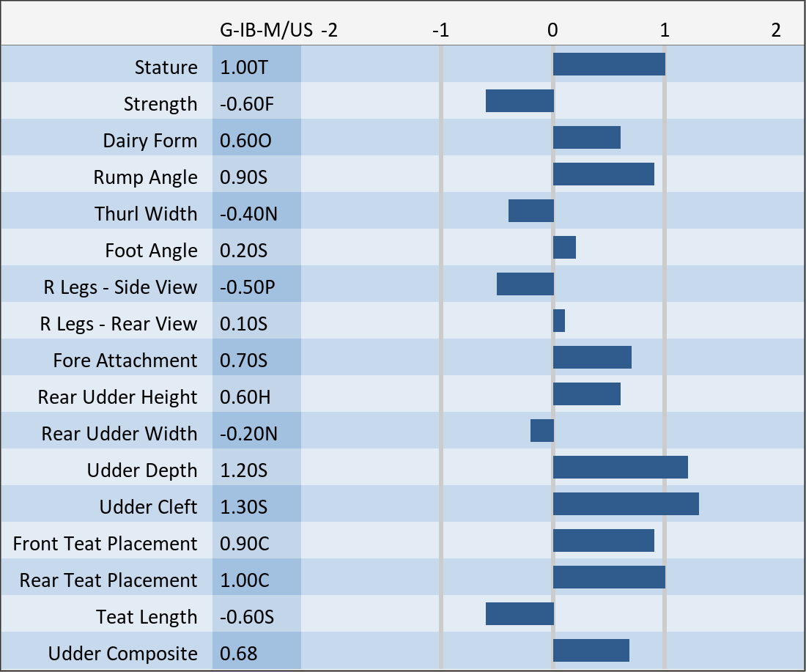Click the R Legs - Side View label
The width and height of the screenshot is (806, 672).
point(120,287)
